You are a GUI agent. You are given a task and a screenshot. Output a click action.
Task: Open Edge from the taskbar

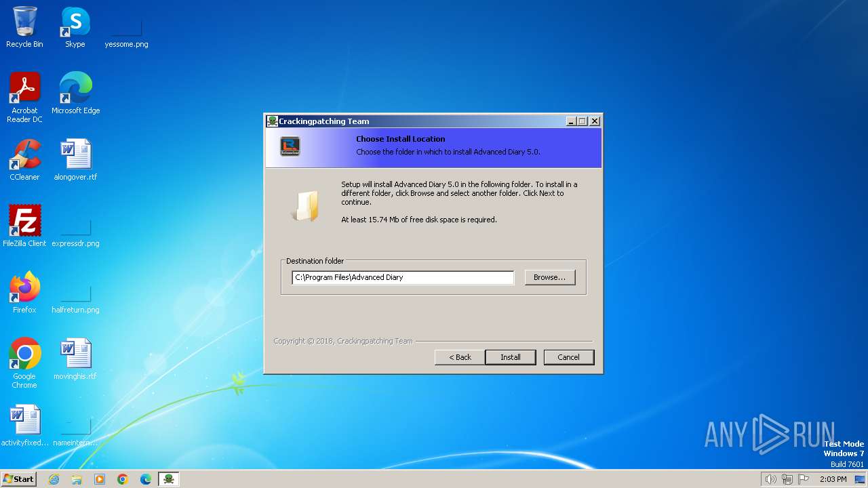point(146,479)
